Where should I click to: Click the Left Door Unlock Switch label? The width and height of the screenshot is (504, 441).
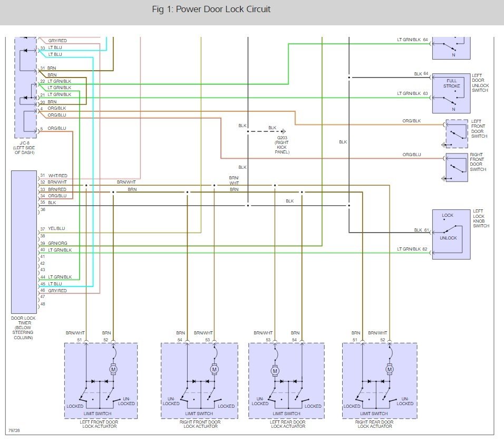(x=480, y=83)
